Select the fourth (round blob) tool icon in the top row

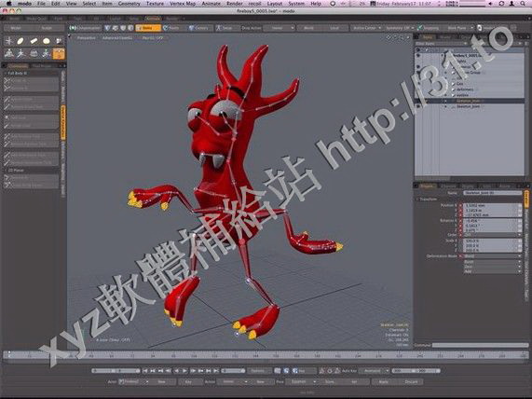point(47,41)
